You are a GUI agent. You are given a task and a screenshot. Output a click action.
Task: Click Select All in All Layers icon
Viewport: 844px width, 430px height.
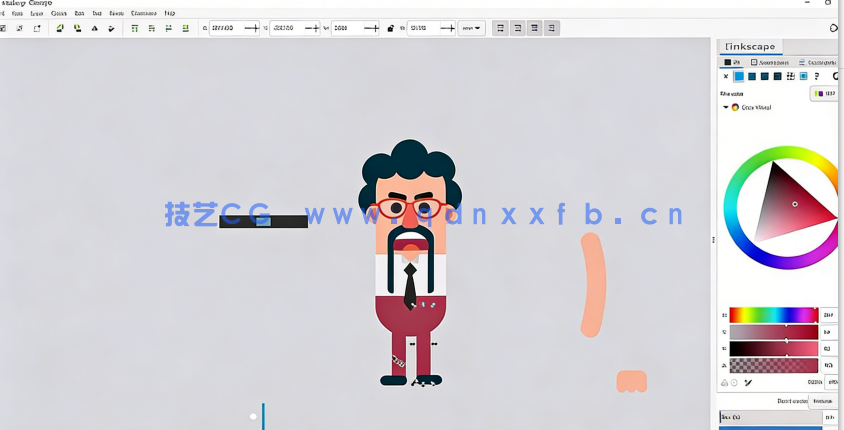(19, 28)
